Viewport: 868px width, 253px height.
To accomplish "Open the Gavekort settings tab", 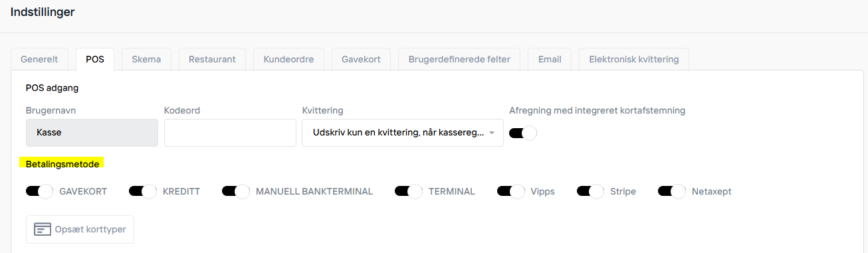I will tap(361, 59).
